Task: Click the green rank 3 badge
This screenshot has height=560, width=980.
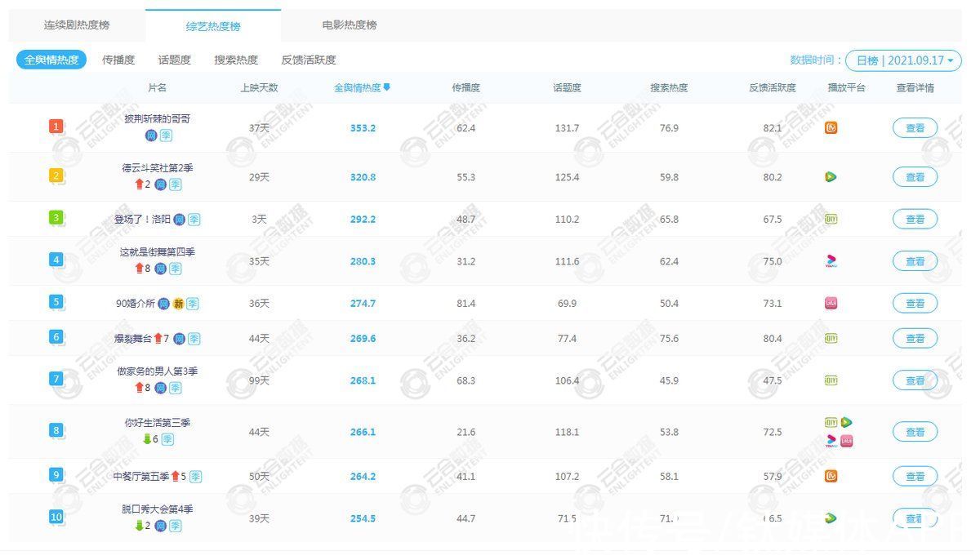Action: pyautogui.click(x=56, y=218)
